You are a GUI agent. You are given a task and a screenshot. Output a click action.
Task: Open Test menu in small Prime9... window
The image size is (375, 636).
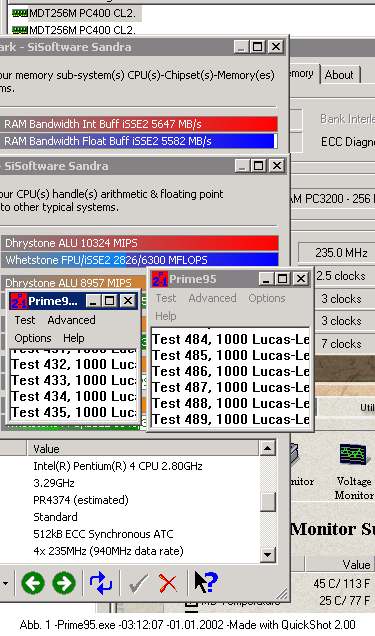click(x=25, y=320)
